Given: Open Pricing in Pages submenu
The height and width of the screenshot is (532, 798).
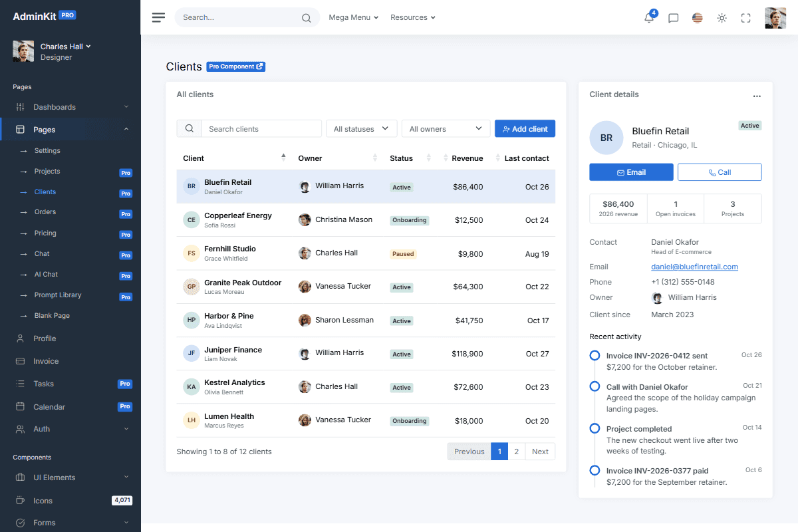Looking at the screenshot, I should [45, 233].
